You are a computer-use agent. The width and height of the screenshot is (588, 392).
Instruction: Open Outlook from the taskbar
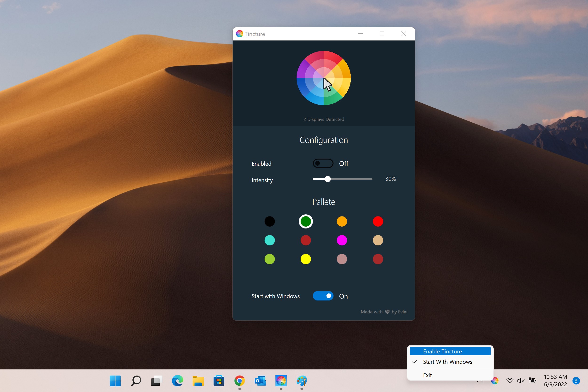coord(260,381)
